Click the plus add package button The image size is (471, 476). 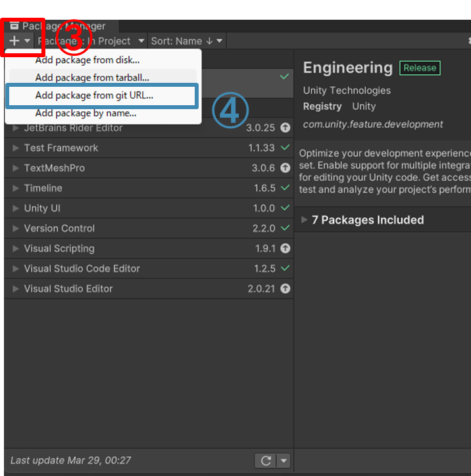[15, 41]
